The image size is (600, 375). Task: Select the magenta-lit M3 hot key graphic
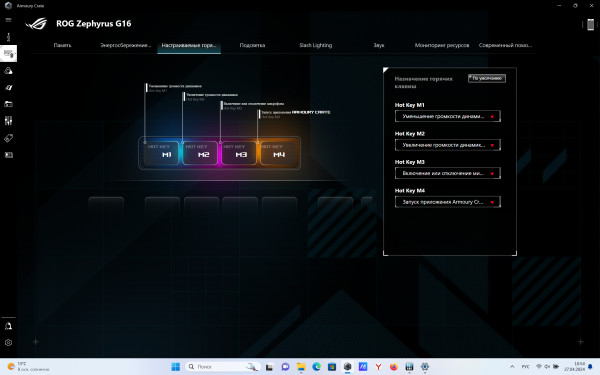(x=239, y=153)
